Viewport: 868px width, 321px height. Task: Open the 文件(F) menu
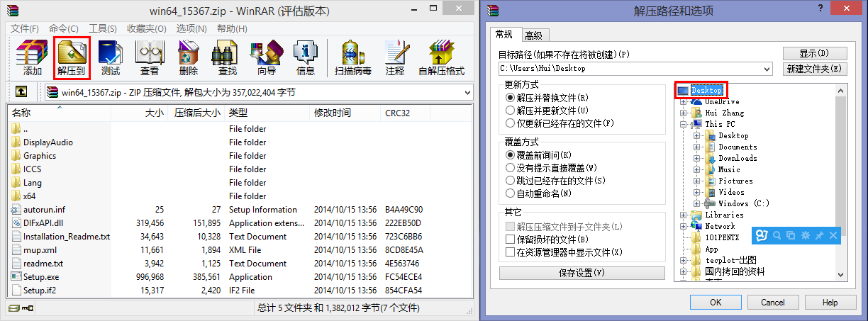coord(25,28)
